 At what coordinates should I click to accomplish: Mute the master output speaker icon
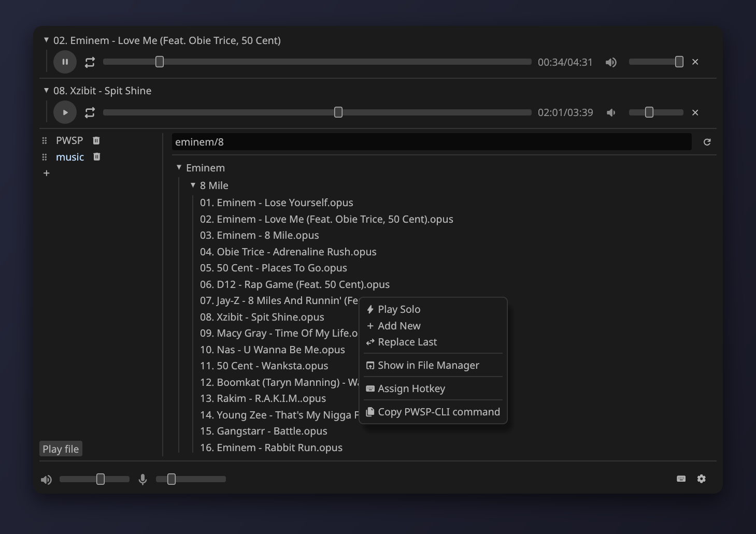click(x=46, y=480)
